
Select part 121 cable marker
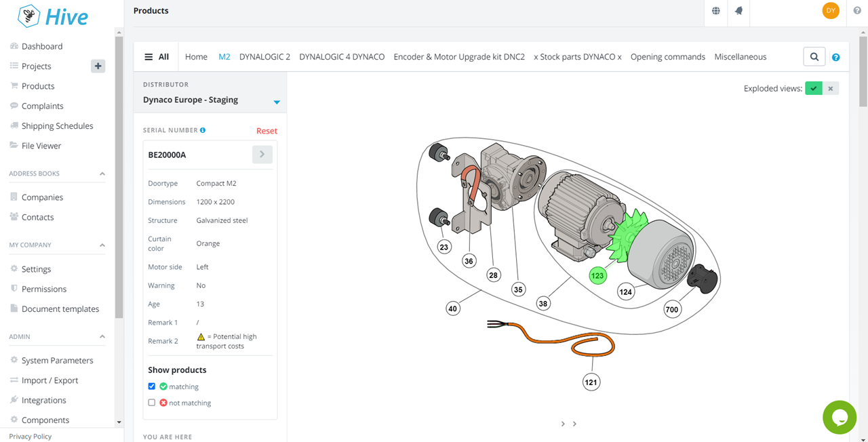coord(591,382)
